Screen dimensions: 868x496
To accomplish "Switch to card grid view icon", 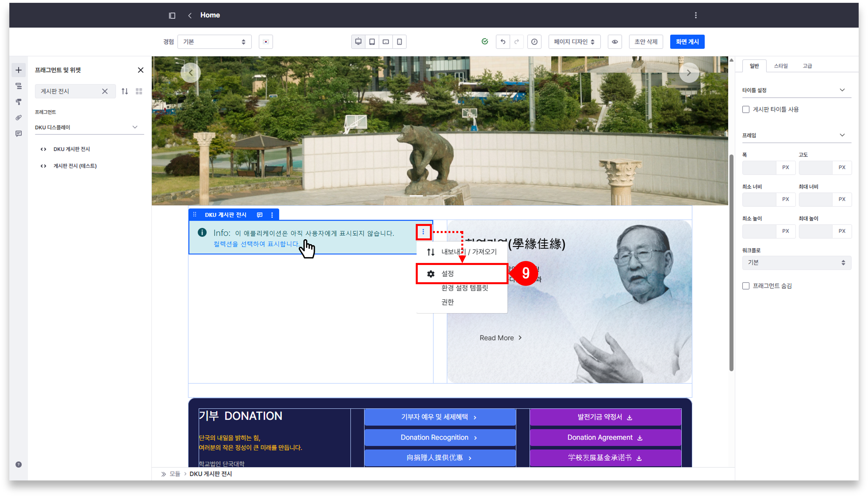I will (x=139, y=91).
